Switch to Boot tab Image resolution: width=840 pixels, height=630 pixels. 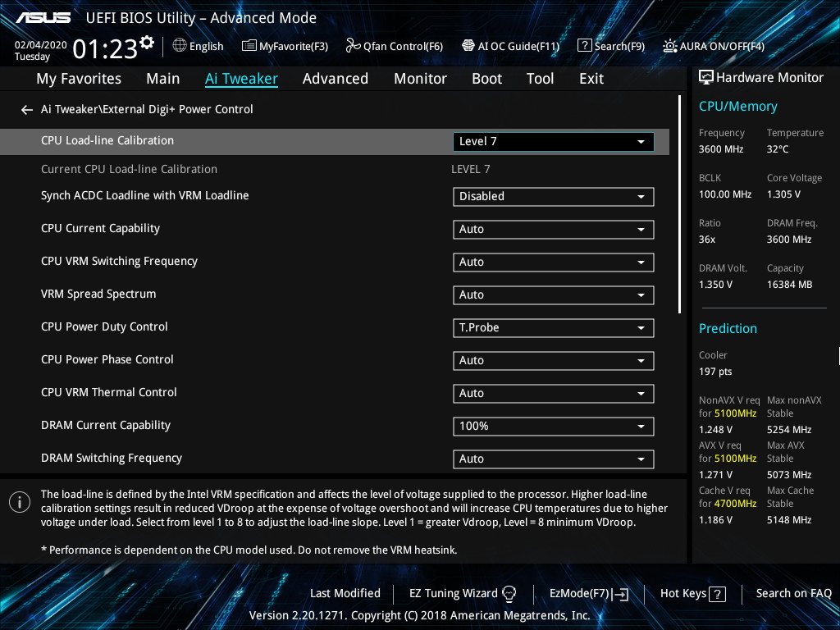(487, 79)
